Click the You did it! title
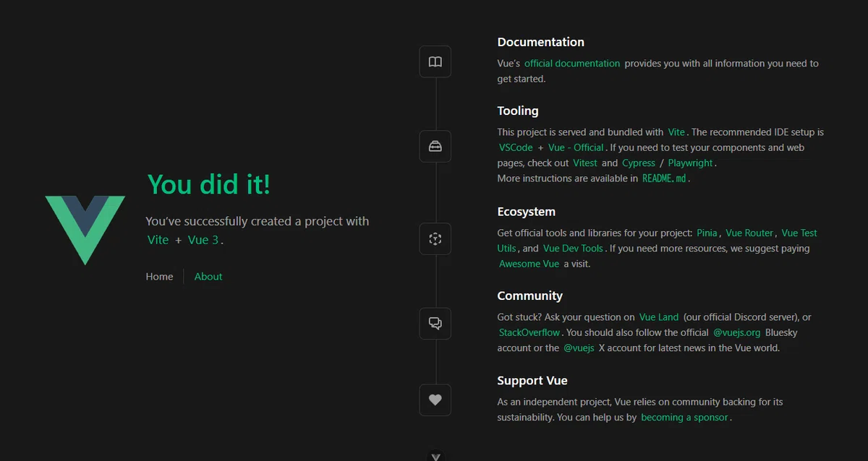The image size is (868, 461). [209, 184]
